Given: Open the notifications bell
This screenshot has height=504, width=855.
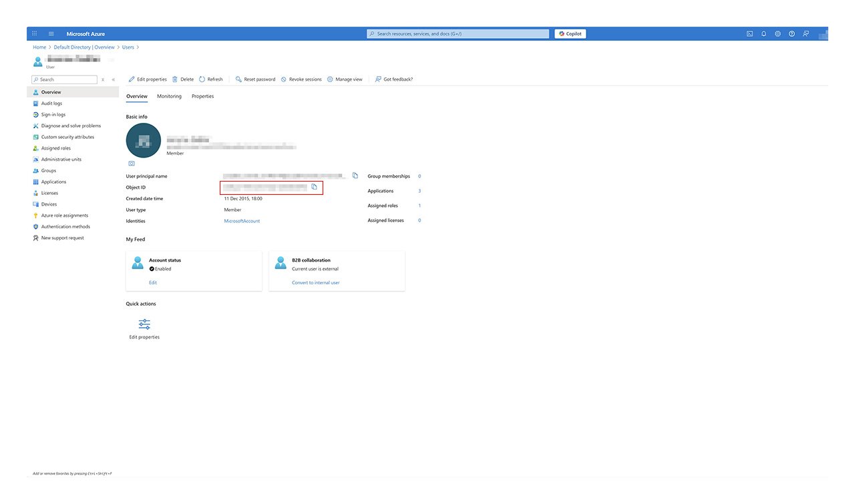Looking at the screenshot, I should [x=763, y=33].
